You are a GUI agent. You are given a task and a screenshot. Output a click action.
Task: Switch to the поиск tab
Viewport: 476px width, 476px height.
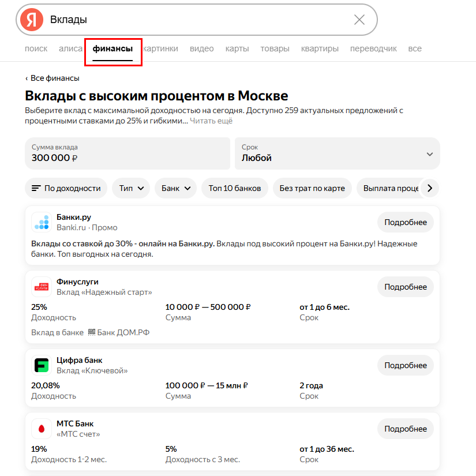tap(36, 48)
